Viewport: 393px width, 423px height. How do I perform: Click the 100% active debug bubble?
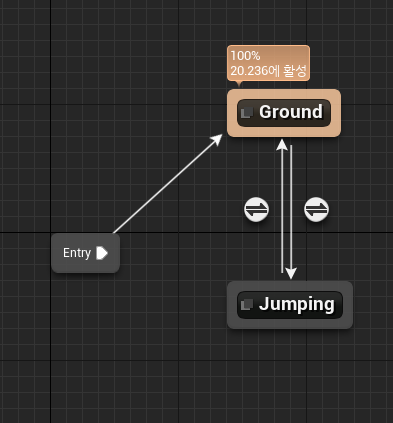click(268, 63)
